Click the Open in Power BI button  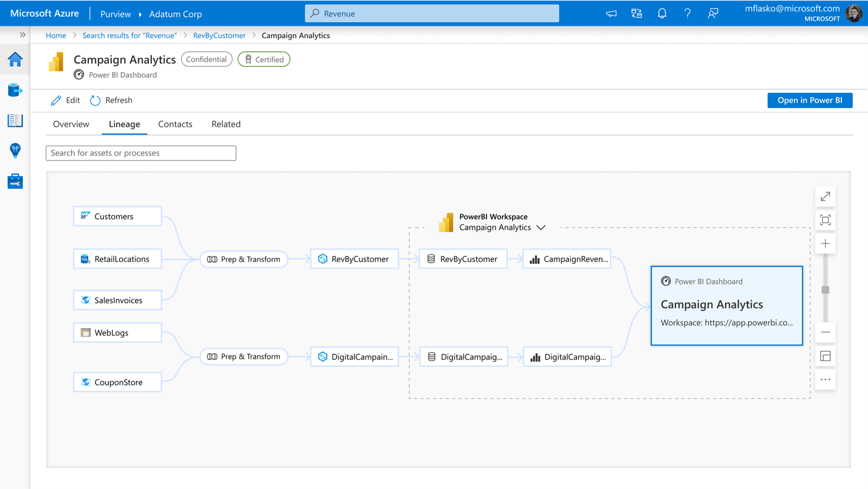(809, 100)
